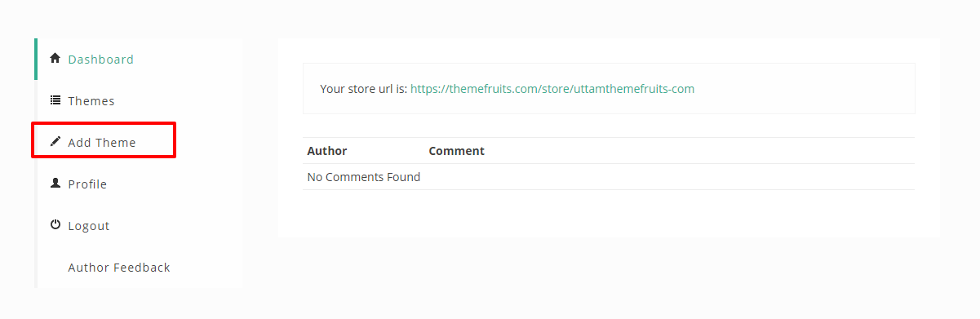Open Add Theme text in sidebar
This screenshot has width=980, height=319.
click(x=102, y=143)
